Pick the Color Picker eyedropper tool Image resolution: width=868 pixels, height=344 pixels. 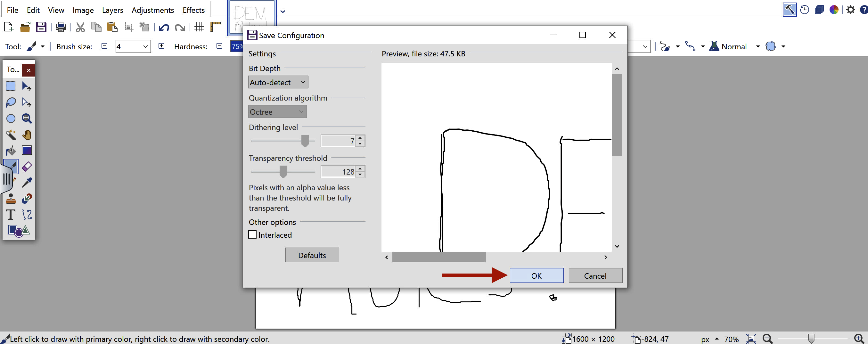pos(27,182)
